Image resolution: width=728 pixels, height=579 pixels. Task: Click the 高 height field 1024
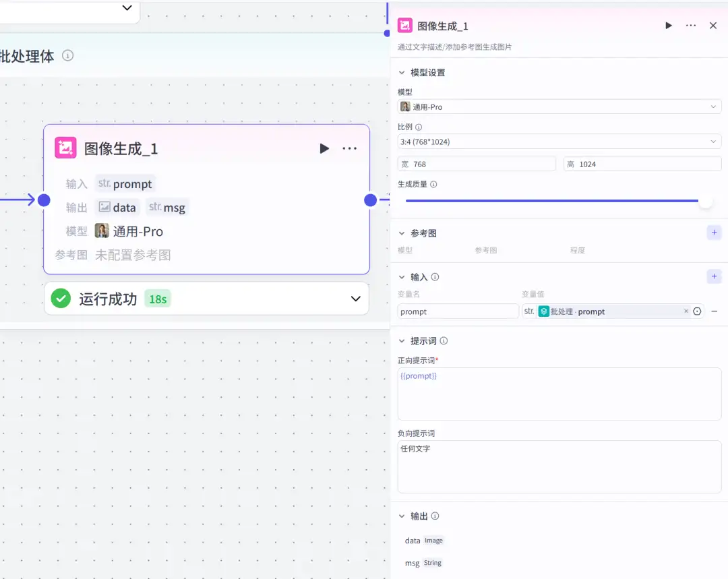(x=642, y=164)
